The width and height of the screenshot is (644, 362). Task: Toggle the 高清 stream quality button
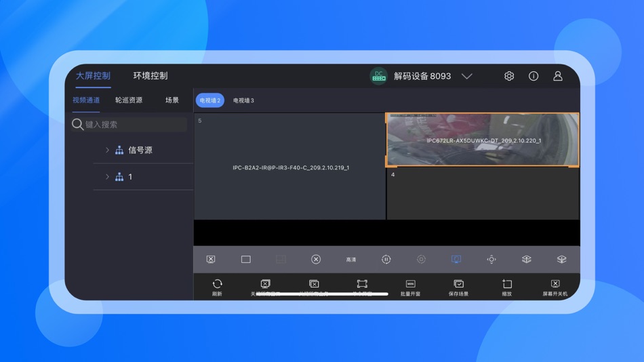351,260
